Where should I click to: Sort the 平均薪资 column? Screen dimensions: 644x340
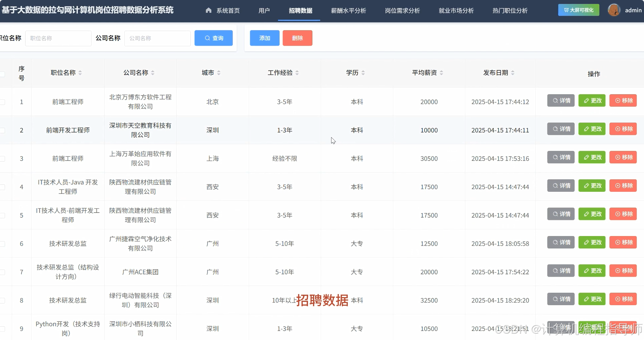click(x=442, y=72)
